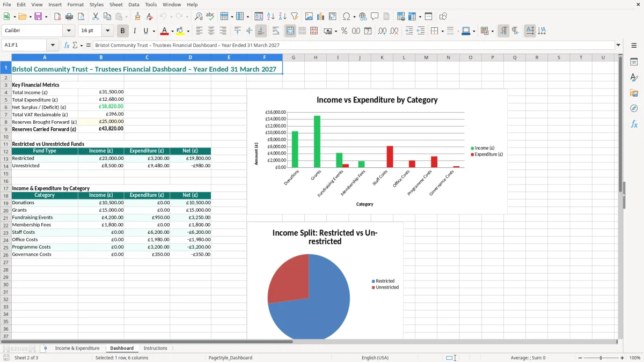Screen dimensions: 644x362
Task: Click PageStyle_Dashboard in status bar
Action: coord(230,358)
